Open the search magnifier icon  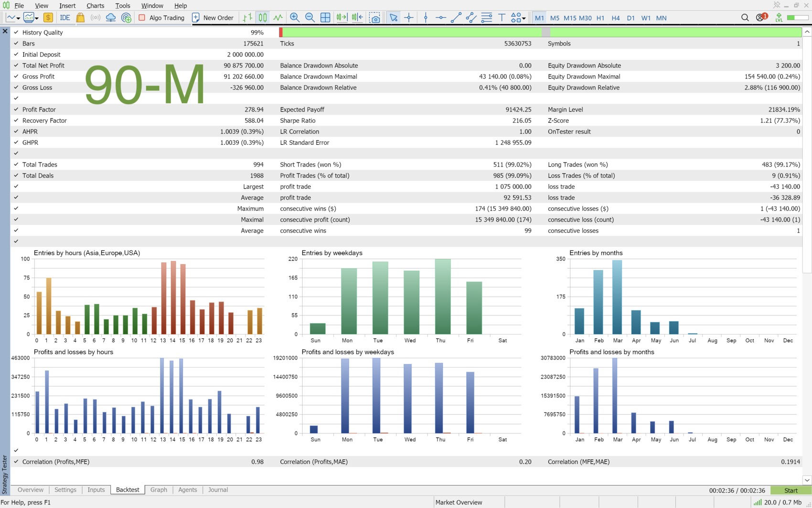745,18
